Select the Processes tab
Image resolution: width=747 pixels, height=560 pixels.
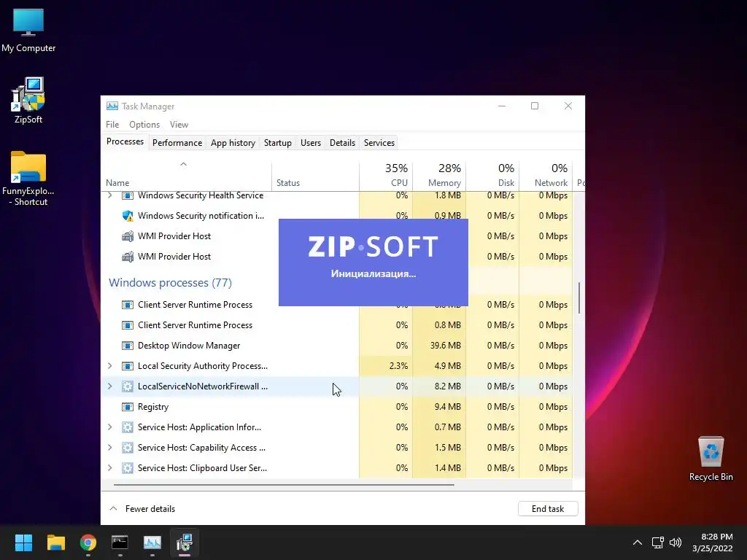125,142
